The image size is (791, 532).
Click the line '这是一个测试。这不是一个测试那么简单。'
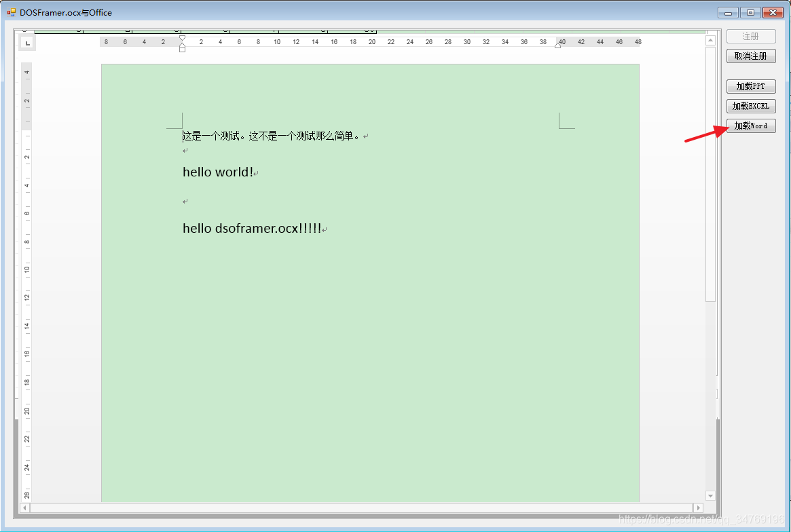click(x=272, y=136)
